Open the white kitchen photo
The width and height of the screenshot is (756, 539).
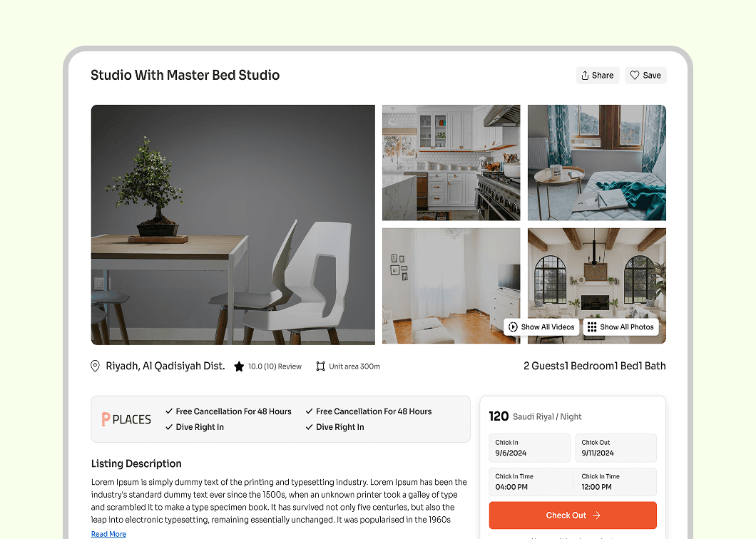point(451,163)
